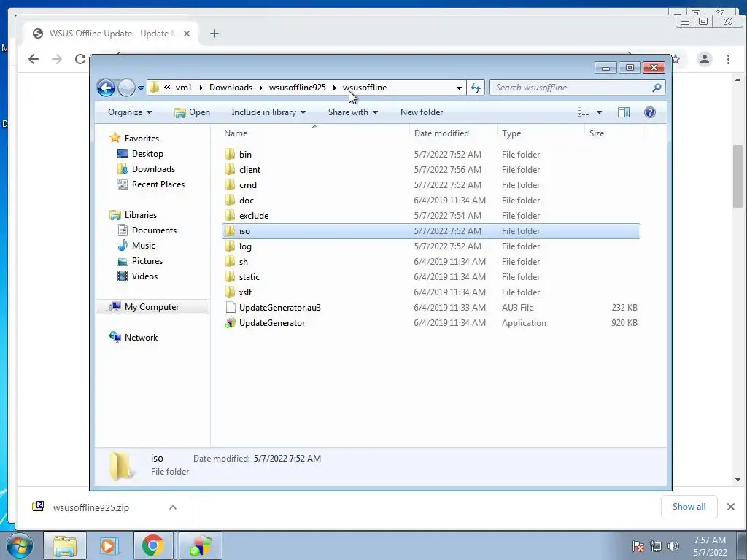Select UpdateGenerator application icon
The height and width of the screenshot is (560, 747).
pyautogui.click(x=231, y=323)
